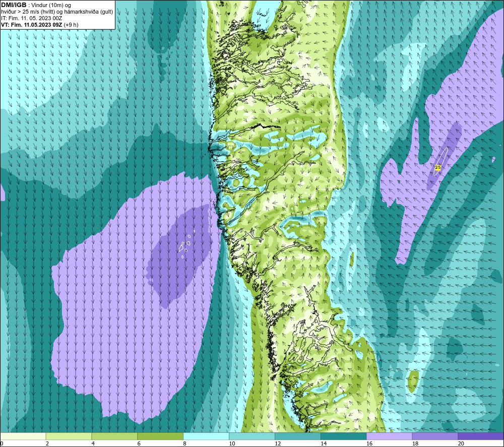The height and width of the screenshot is (447, 504).
Task: Click the pale cyan 8–10 m/s legend swatch
Action: (206, 436)
